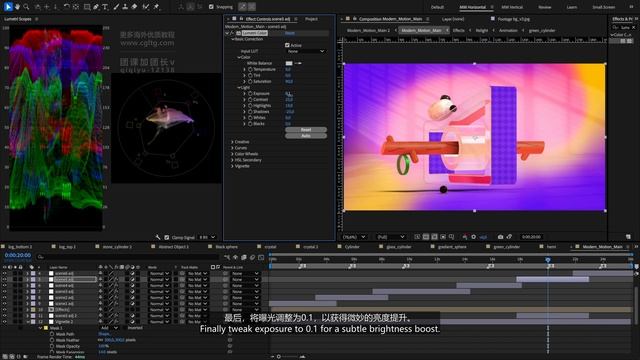This screenshot has width=640, height=360.
Task: Toggle the Active checkbox in Basic Correction
Action: (287, 45)
